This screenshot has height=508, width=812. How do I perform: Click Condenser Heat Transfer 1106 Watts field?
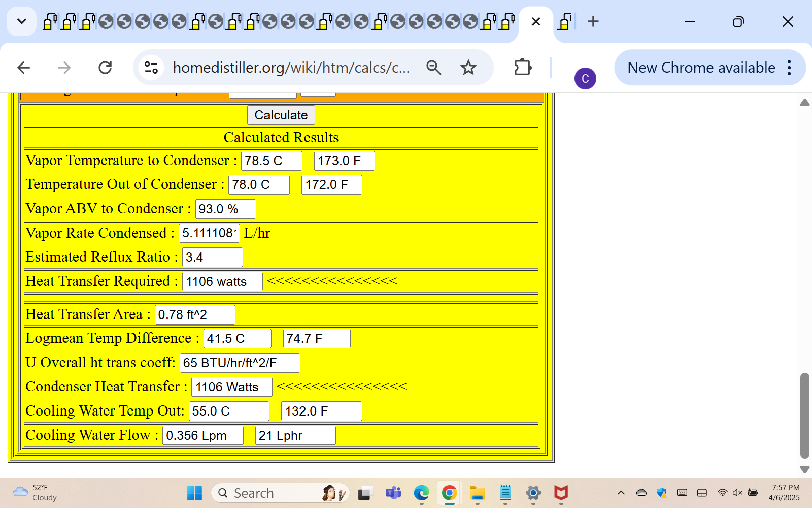(232, 387)
